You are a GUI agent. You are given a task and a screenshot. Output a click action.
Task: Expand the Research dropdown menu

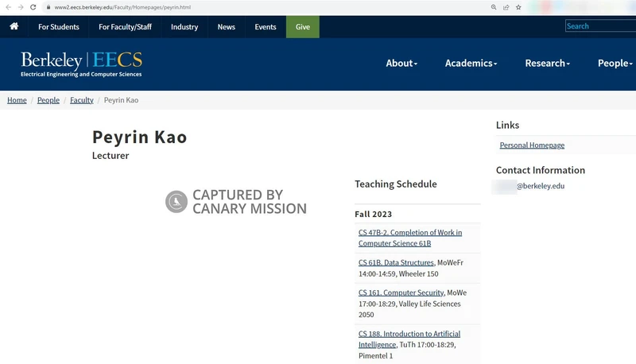[548, 64]
